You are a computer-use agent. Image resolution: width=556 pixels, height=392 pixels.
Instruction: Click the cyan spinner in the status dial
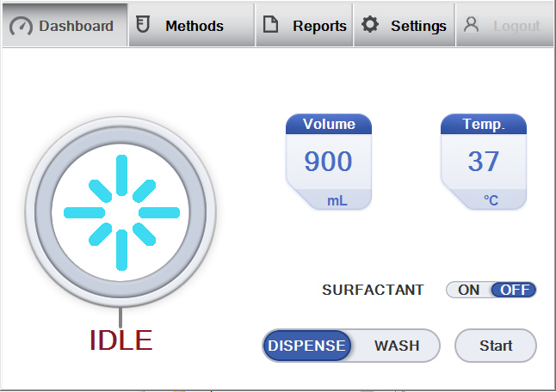point(120,211)
